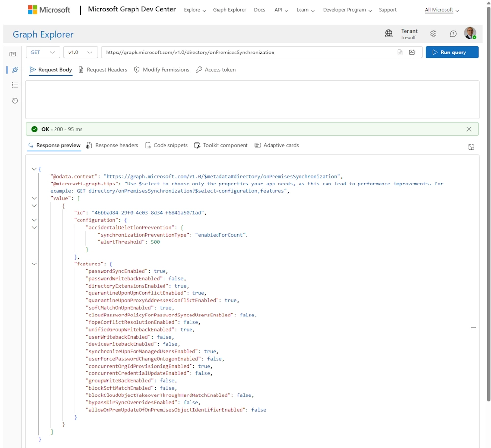The width and height of the screenshot is (491, 448).
Task: Collapse the "features" JSON node
Action: 34,264
